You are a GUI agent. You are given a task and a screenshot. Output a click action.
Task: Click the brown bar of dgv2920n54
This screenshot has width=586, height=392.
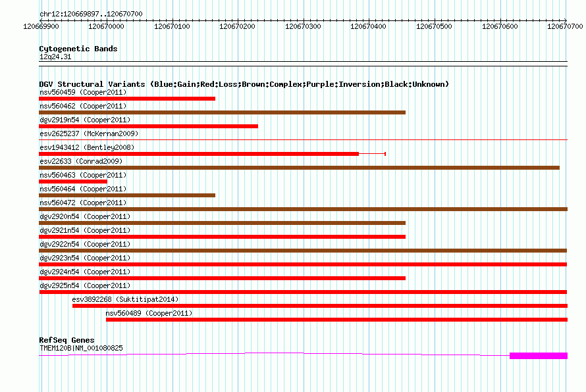[x=222, y=223]
